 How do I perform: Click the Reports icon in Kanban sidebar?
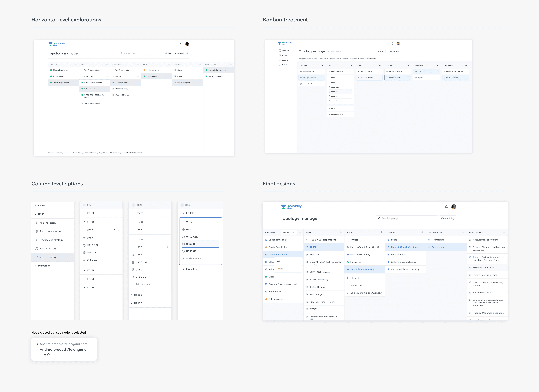pos(280,60)
